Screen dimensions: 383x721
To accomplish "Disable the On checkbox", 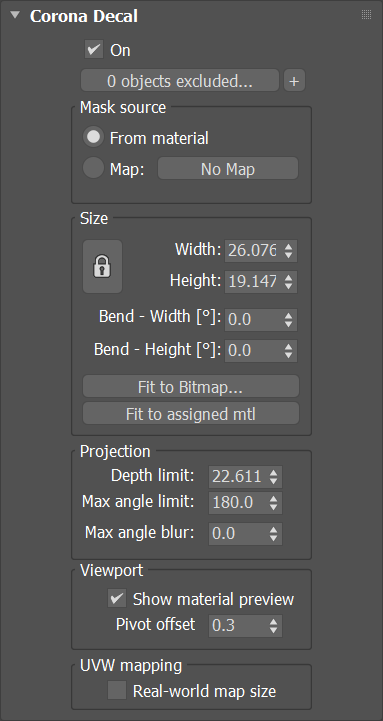I will click(94, 49).
